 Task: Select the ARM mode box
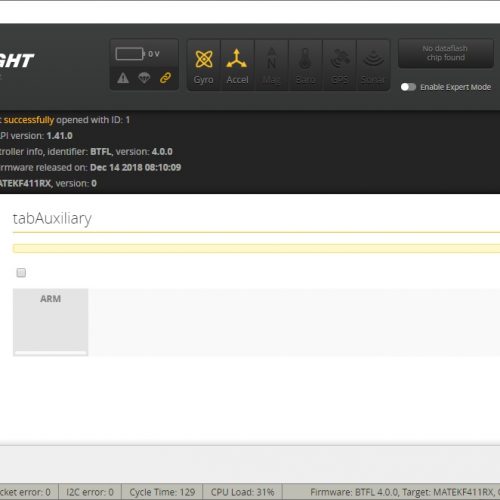50,322
